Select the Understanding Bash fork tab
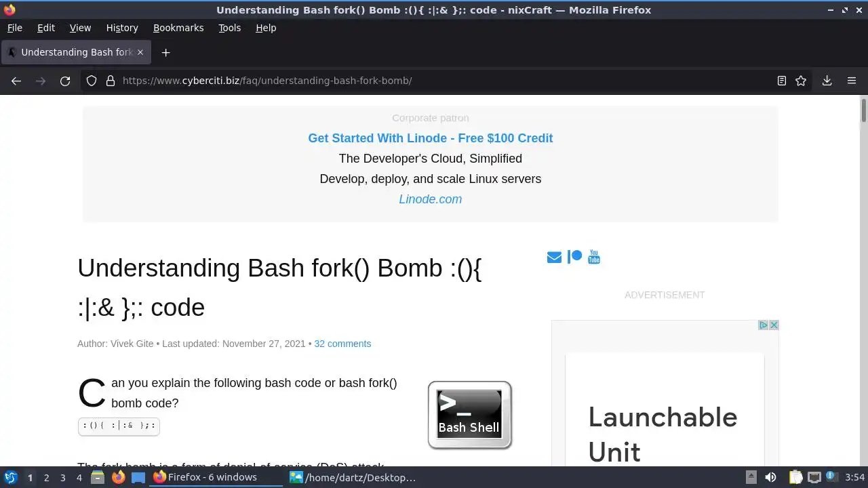The image size is (868, 488). click(x=75, y=52)
